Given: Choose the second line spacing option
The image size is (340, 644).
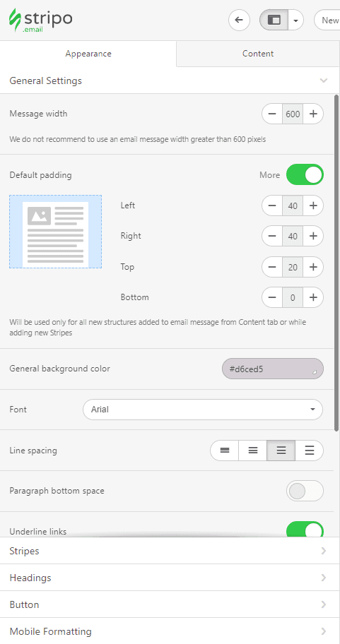Looking at the screenshot, I should (253, 451).
